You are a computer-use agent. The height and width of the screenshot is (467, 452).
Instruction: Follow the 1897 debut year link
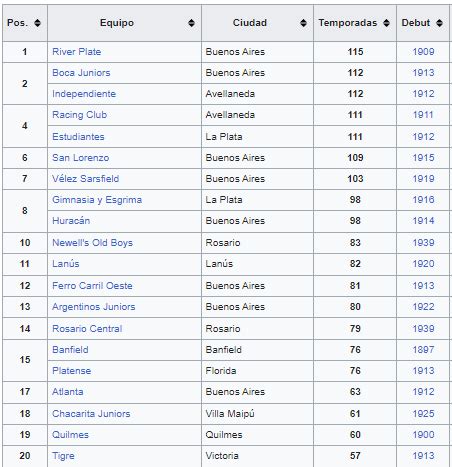423,350
